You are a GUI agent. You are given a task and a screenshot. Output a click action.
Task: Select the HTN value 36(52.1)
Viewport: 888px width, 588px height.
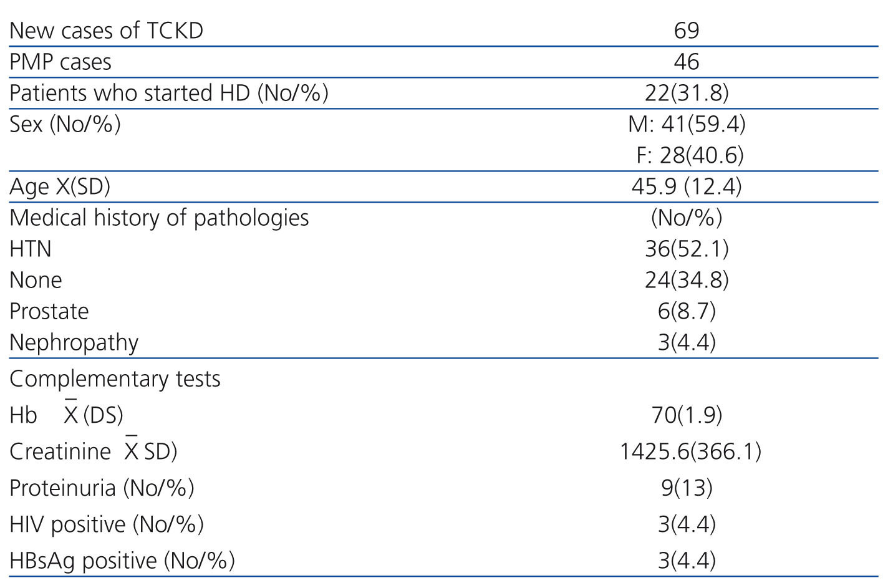(x=686, y=249)
